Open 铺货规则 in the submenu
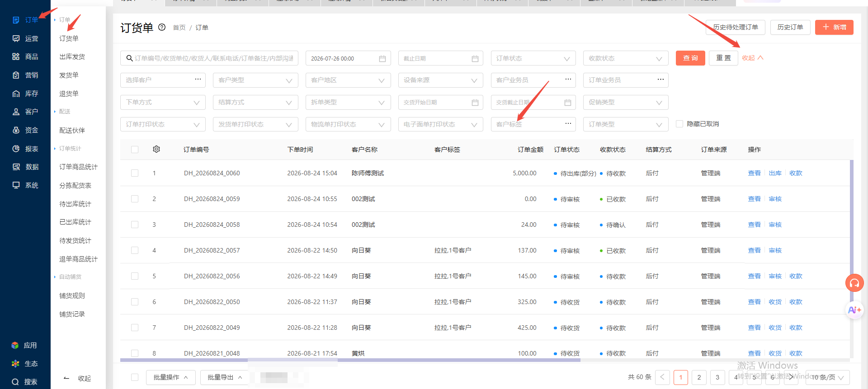 point(72,295)
